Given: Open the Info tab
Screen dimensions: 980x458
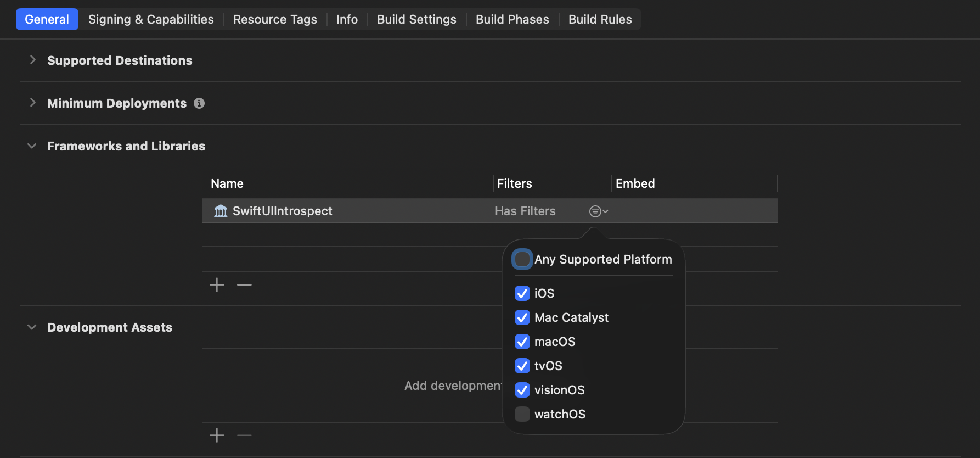Looking at the screenshot, I should coord(347,19).
